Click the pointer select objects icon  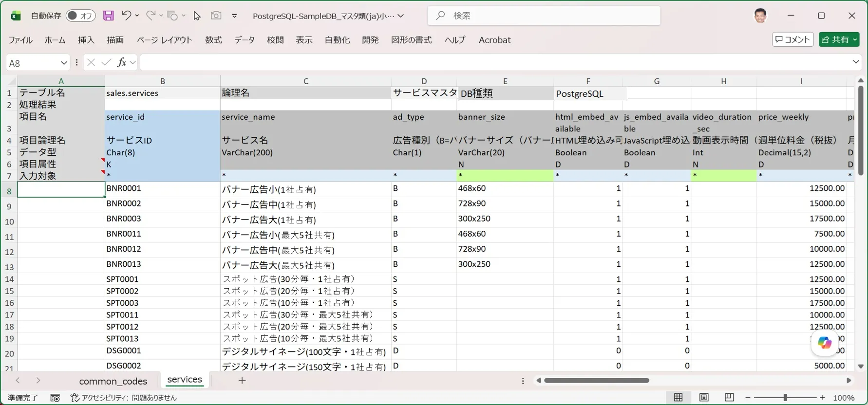pyautogui.click(x=197, y=16)
